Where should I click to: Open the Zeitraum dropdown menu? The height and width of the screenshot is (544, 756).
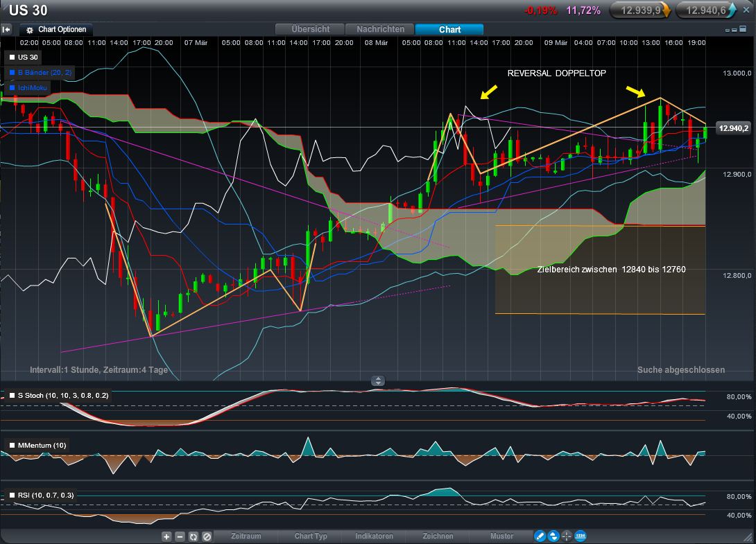tap(246, 536)
